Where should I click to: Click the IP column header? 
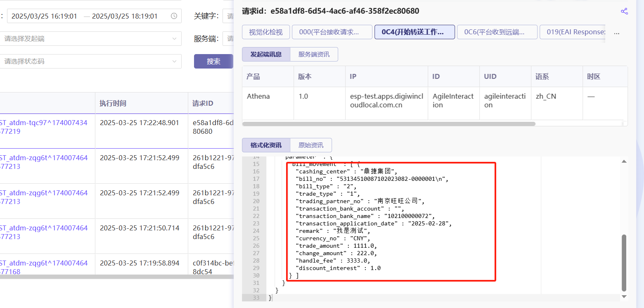386,77
